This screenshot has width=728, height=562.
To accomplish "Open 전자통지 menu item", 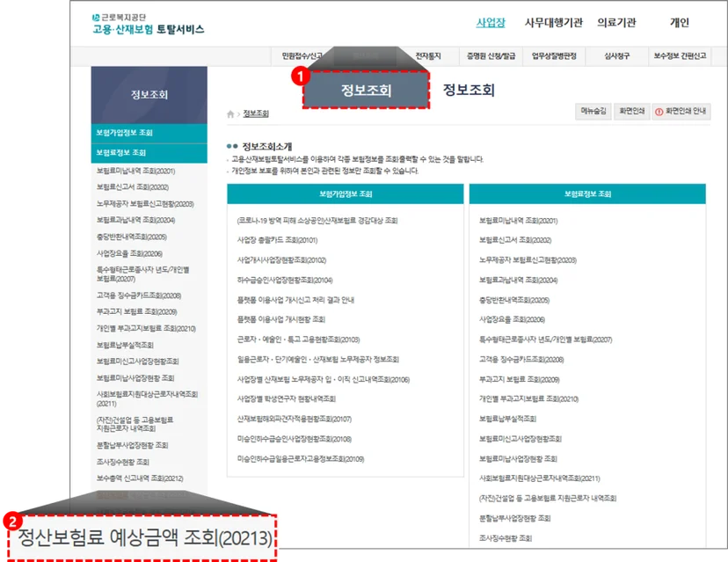I will click(x=427, y=56).
